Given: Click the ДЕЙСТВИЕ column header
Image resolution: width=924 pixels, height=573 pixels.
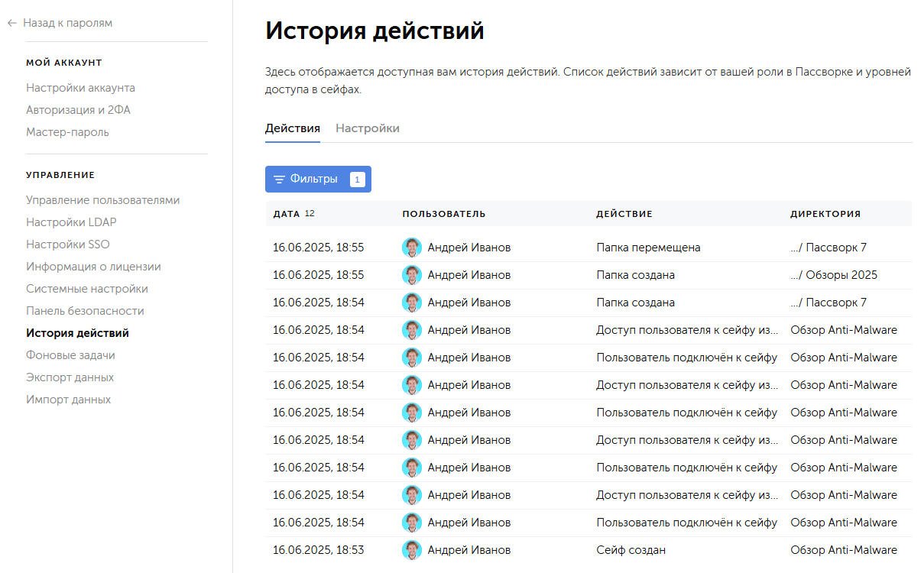Looking at the screenshot, I should (x=624, y=214).
